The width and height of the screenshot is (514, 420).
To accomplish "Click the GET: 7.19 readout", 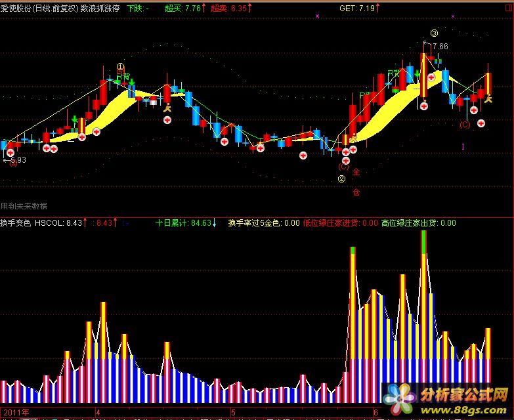I will click(x=360, y=8).
